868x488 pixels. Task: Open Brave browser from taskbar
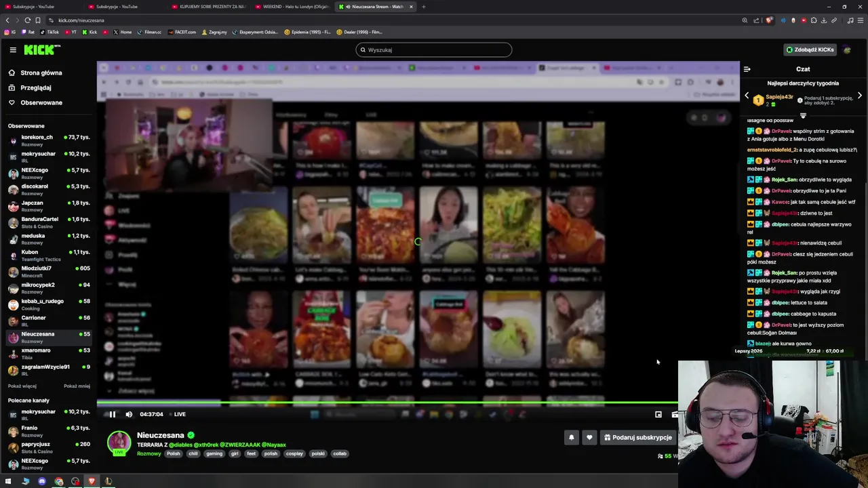click(92, 481)
